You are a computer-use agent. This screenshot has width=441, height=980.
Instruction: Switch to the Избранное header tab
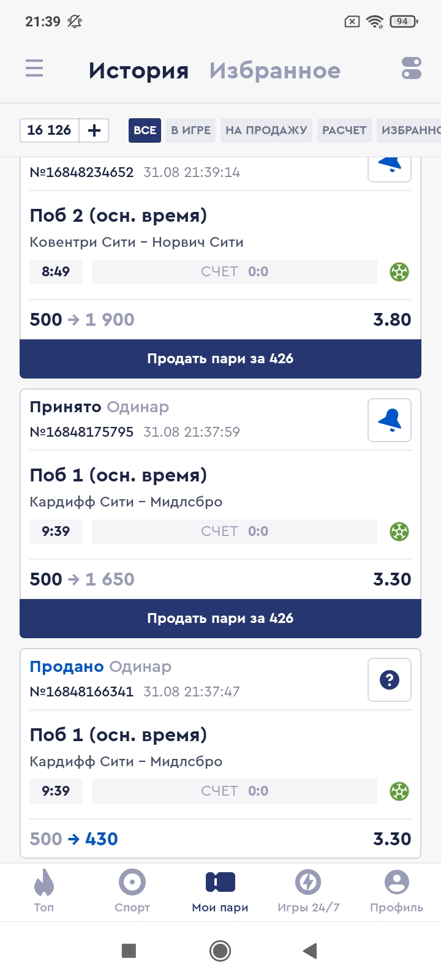click(x=274, y=71)
